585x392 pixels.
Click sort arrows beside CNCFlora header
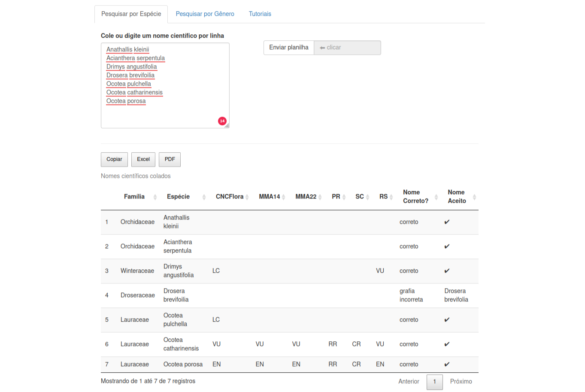point(247,197)
